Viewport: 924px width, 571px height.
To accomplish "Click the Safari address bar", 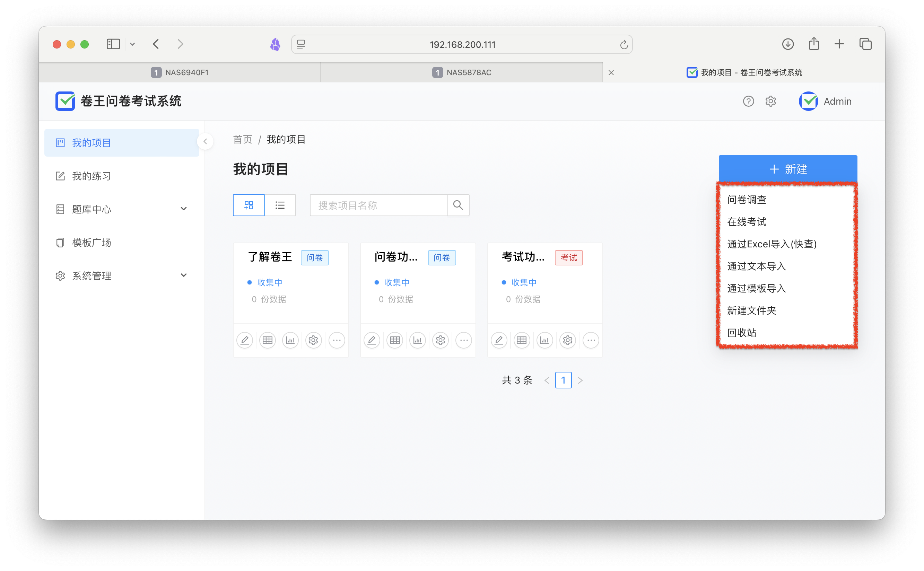I will coord(462,45).
